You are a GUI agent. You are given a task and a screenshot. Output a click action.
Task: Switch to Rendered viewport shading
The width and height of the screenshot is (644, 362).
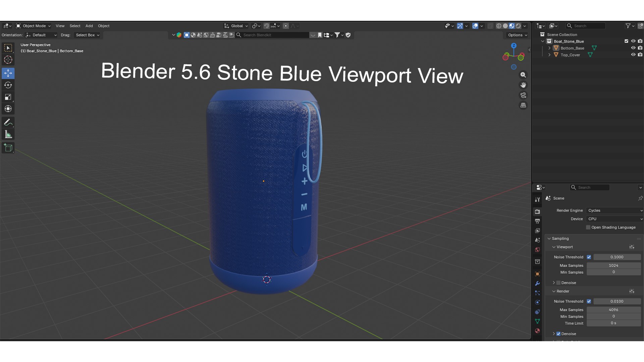coord(518,26)
